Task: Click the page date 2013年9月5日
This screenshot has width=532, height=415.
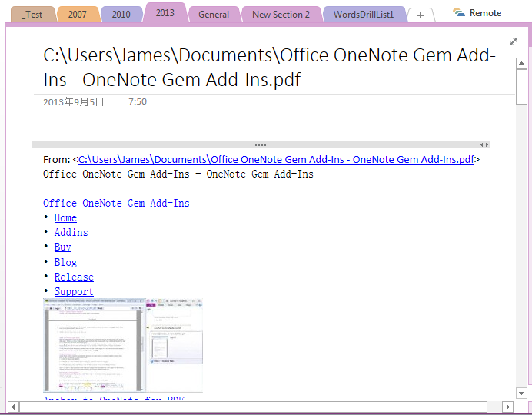Action: click(x=74, y=101)
